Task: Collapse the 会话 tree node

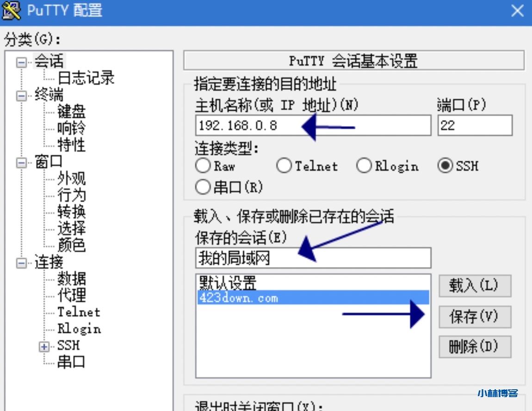Action: (x=21, y=62)
